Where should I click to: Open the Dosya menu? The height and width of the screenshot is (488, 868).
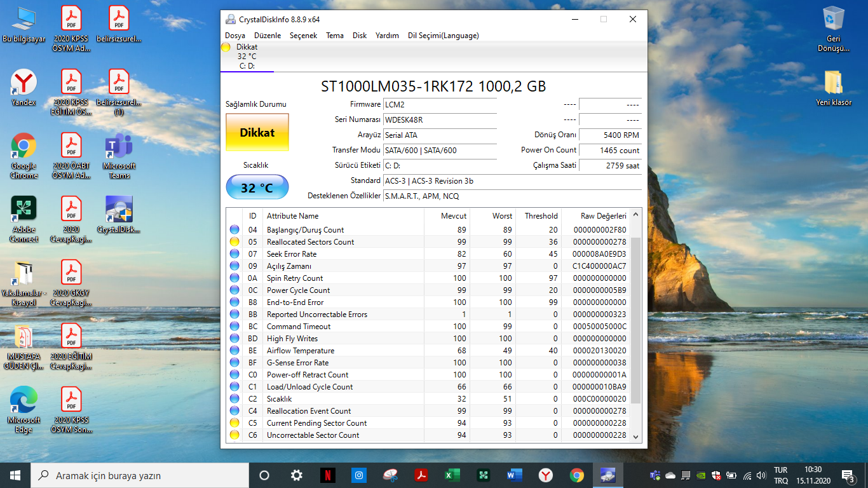point(235,36)
